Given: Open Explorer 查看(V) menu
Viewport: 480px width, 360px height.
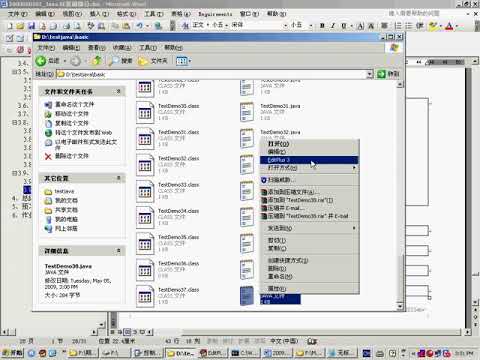Looking at the screenshot, I should click(97, 48).
